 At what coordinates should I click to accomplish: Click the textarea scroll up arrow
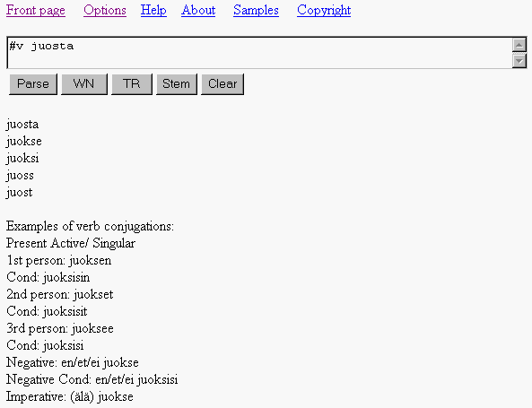coord(519,45)
